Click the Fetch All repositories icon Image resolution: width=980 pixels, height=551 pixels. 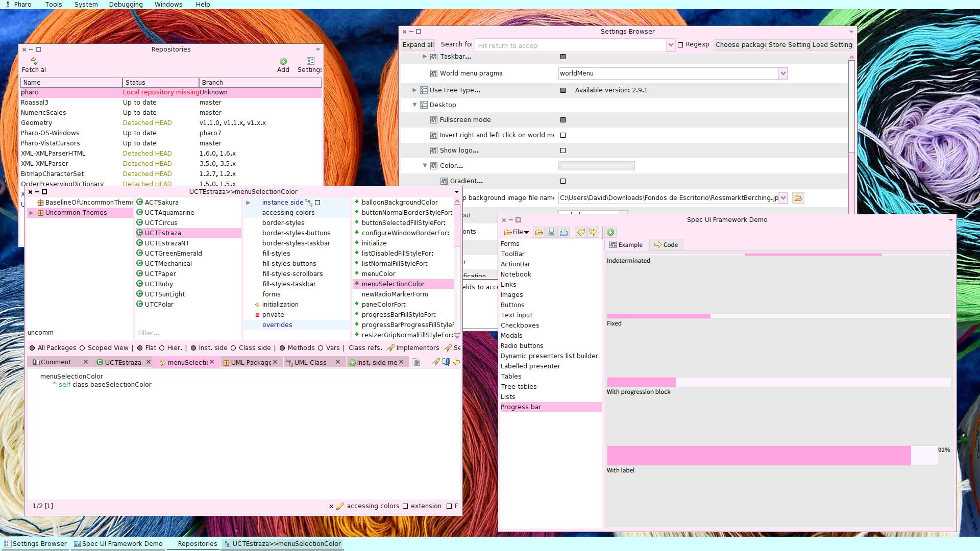click(33, 61)
